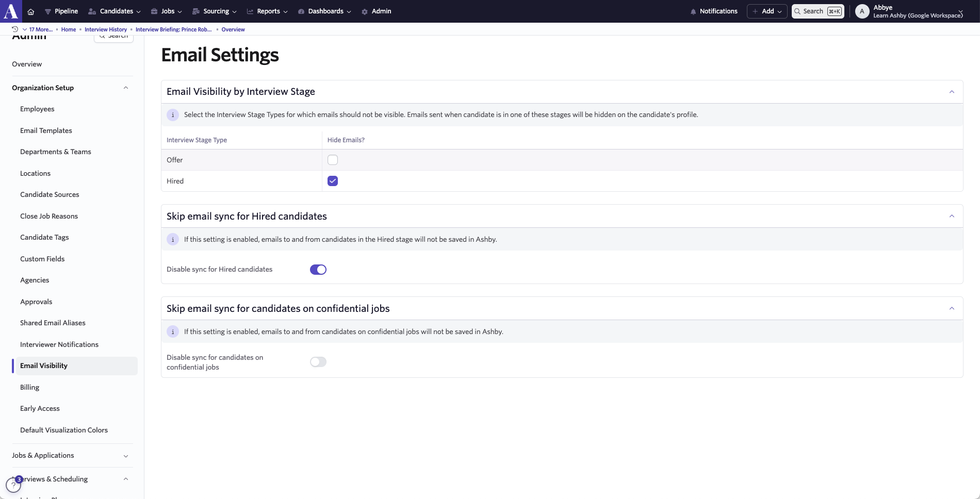Toggle off Disable sync for Hired candidates
The width and height of the screenshot is (980, 499).
(318, 270)
